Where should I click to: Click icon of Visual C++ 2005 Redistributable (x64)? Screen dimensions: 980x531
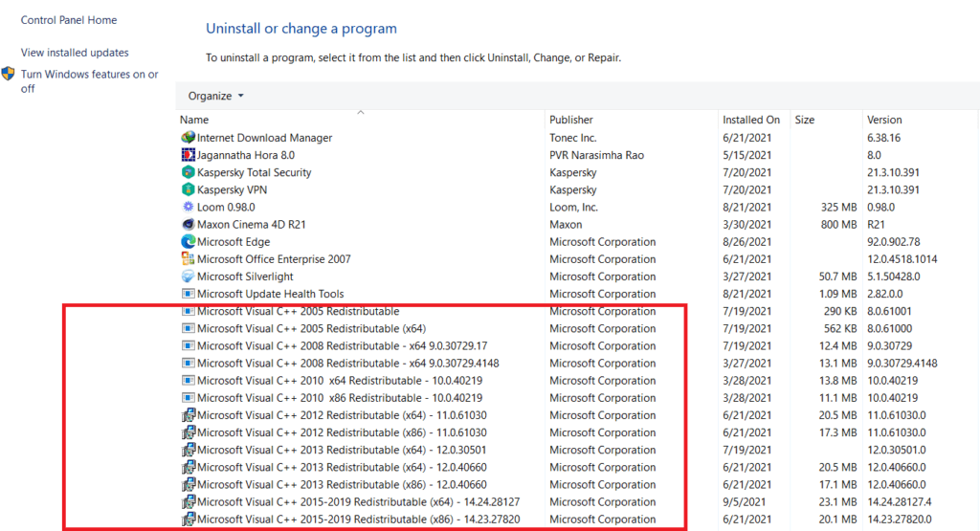(x=189, y=328)
